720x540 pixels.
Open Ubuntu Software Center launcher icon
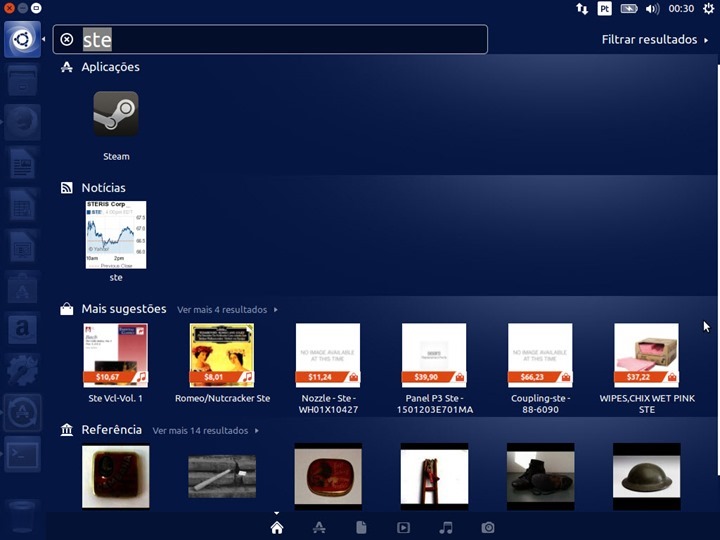[x=22, y=287]
